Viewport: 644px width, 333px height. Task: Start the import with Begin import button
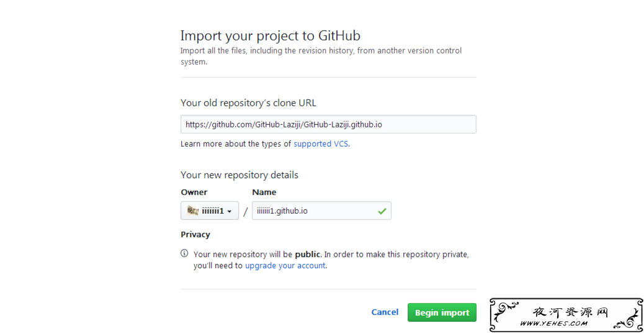pos(442,312)
